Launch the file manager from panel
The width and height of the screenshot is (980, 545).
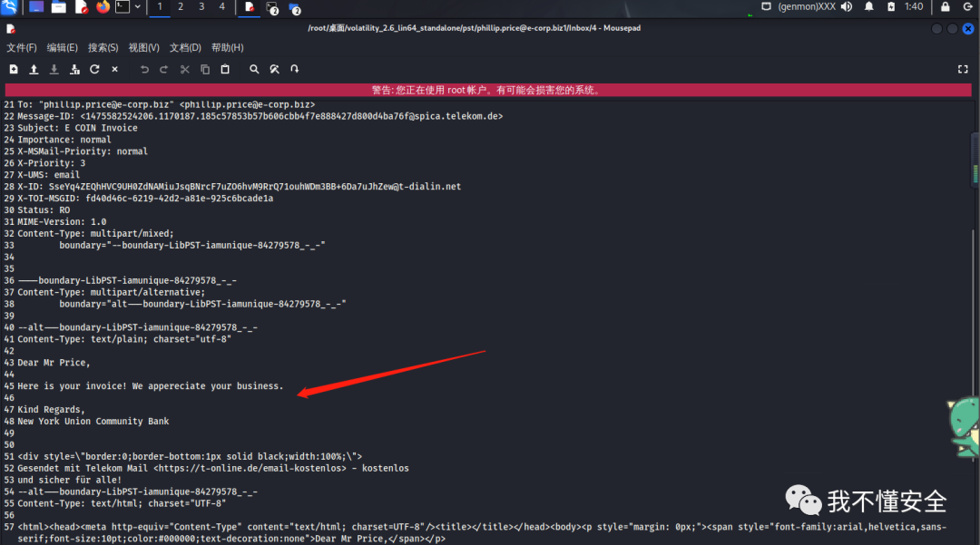pos(59,7)
